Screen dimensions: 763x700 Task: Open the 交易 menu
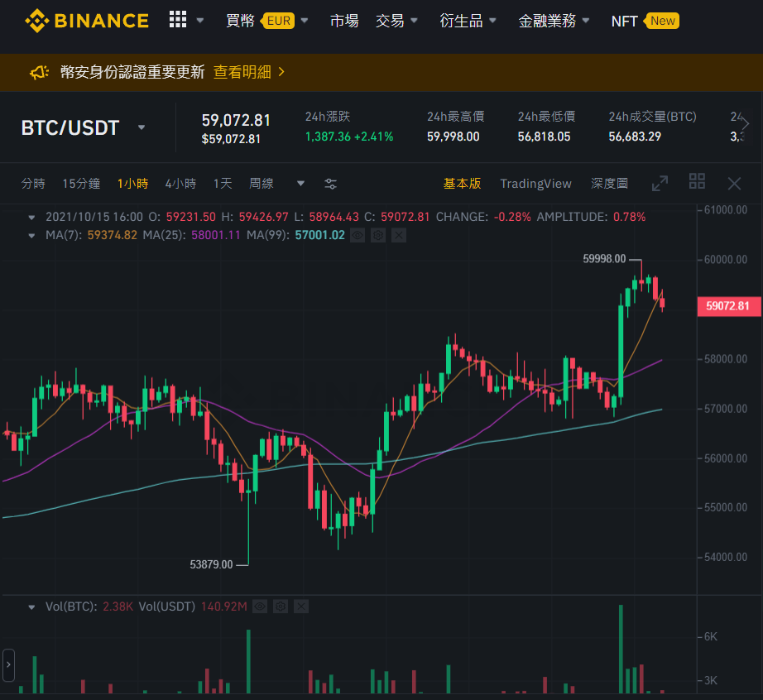pyautogui.click(x=390, y=21)
